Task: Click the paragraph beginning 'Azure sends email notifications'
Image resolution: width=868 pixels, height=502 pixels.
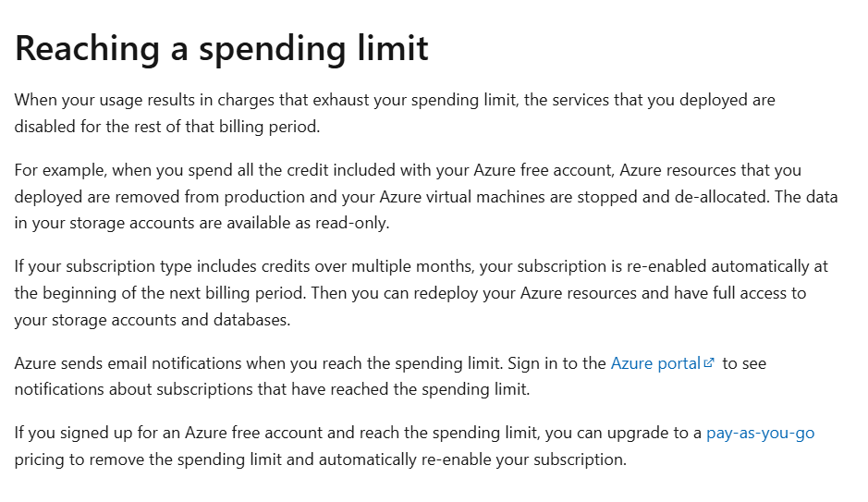Action: (390, 376)
